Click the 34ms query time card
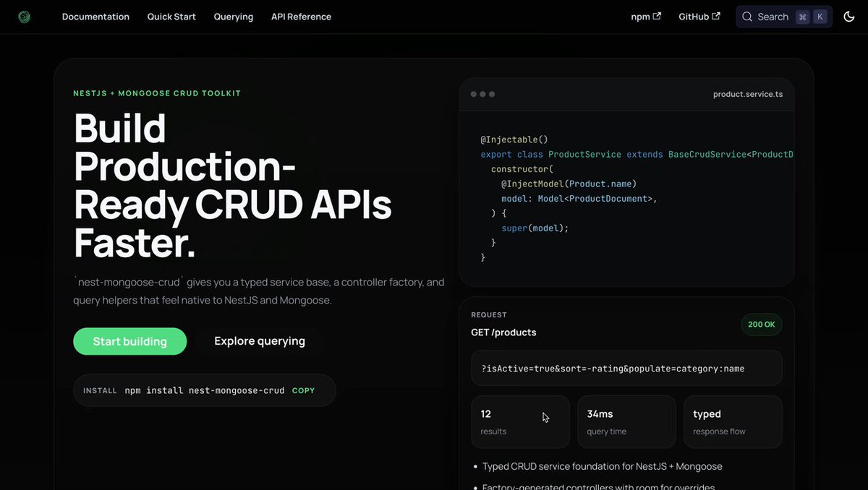Image resolution: width=868 pixels, height=490 pixels. pyautogui.click(x=626, y=422)
